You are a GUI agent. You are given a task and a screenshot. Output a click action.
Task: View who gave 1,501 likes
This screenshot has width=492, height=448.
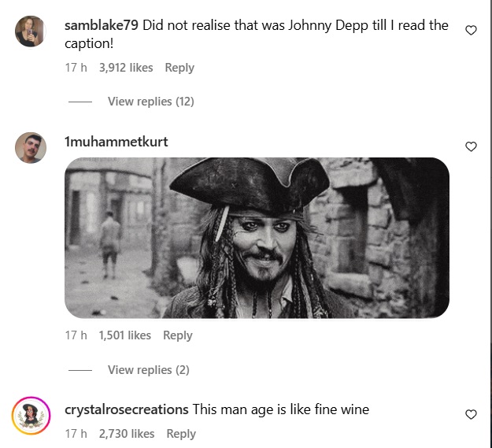[125, 335]
